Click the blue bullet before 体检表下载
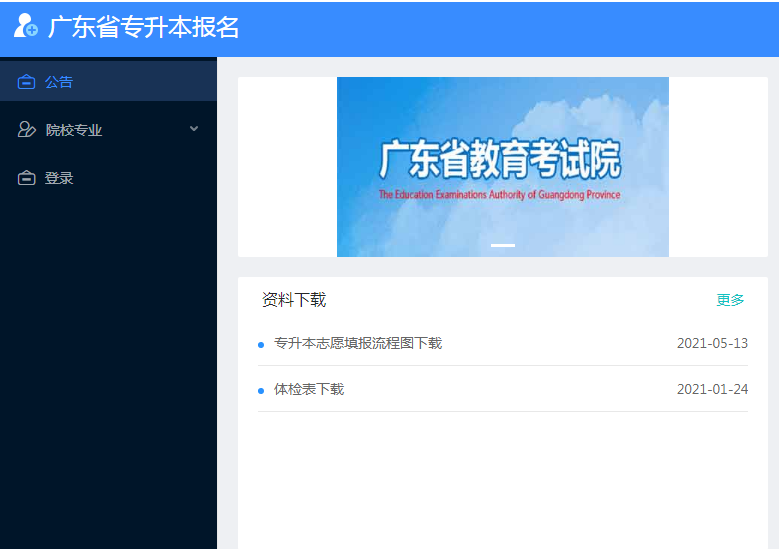Screen dimensions: 782x549 click(261, 390)
